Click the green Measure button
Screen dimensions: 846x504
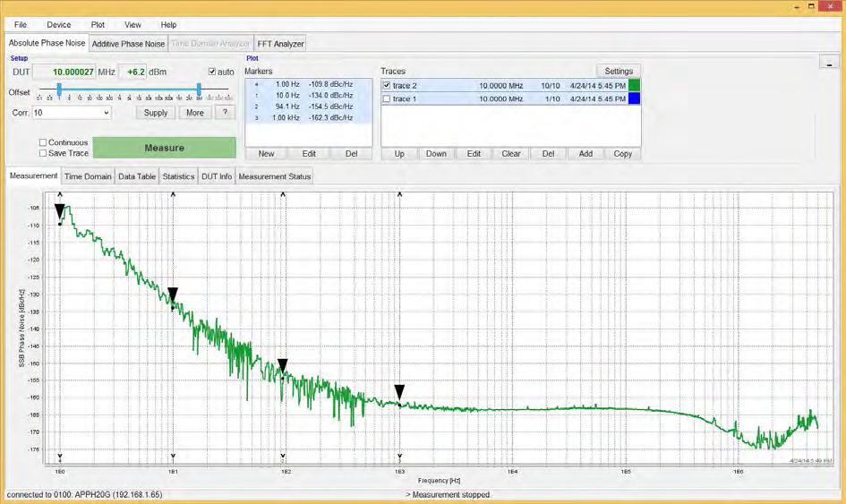pyautogui.click(x=165, y=148)
